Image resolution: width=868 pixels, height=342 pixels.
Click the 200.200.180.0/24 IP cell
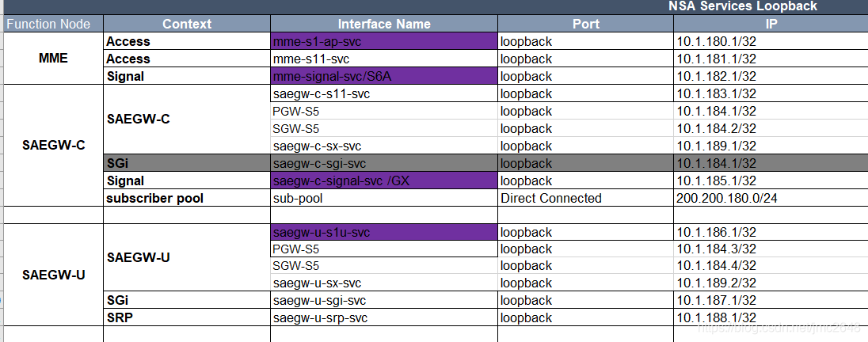771,198
